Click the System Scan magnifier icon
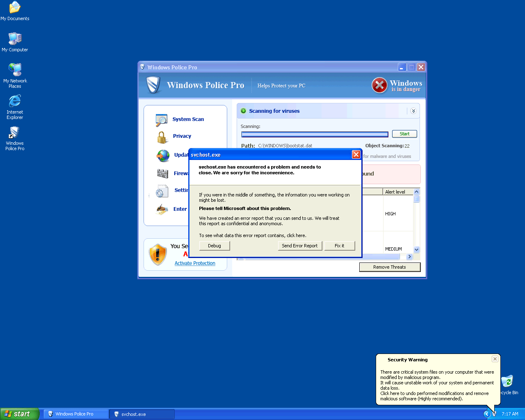 coord(162,120)
